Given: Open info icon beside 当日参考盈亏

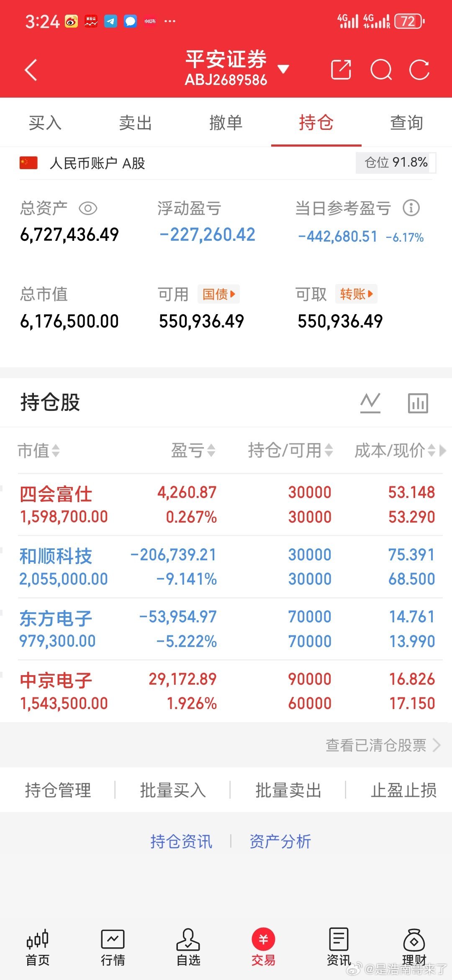Looking at the screenshot, I should 411,208.
